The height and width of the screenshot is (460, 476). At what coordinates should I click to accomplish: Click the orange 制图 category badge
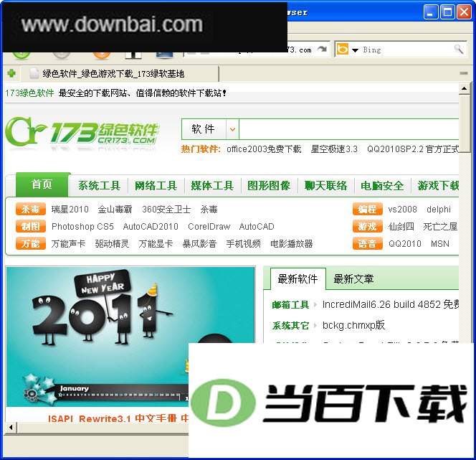pos(31,226)
